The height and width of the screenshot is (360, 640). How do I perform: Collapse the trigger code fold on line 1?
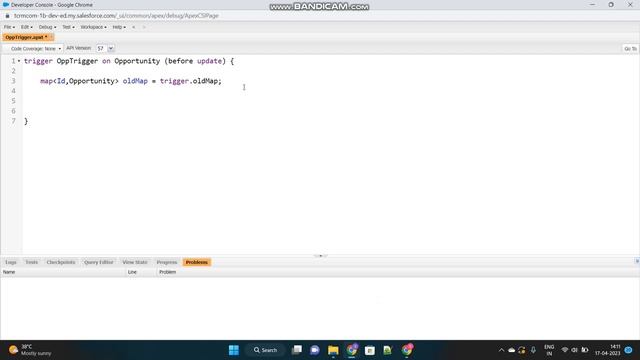tap(19, 61)
